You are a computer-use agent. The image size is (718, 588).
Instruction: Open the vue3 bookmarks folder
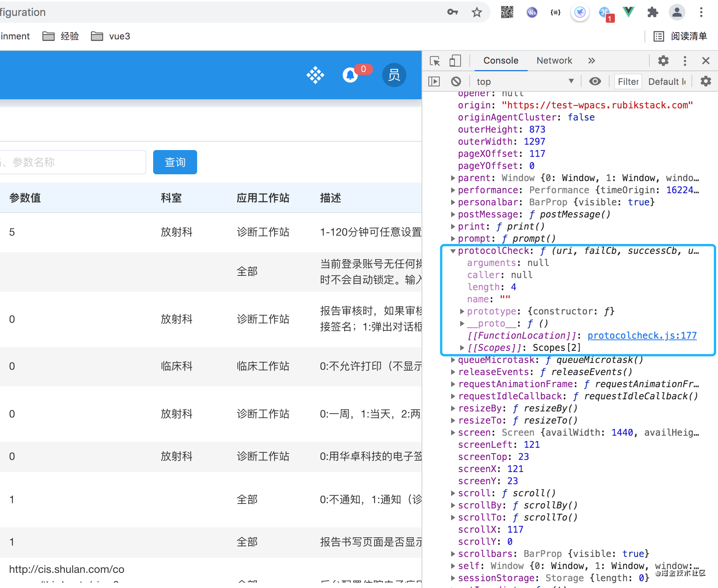[x=111, y=36]
